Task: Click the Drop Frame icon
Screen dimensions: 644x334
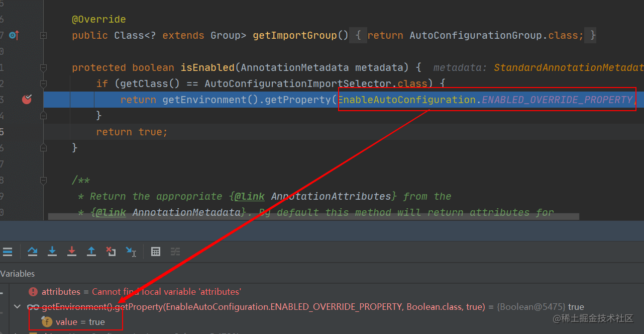Action: (x=111, y=252)
